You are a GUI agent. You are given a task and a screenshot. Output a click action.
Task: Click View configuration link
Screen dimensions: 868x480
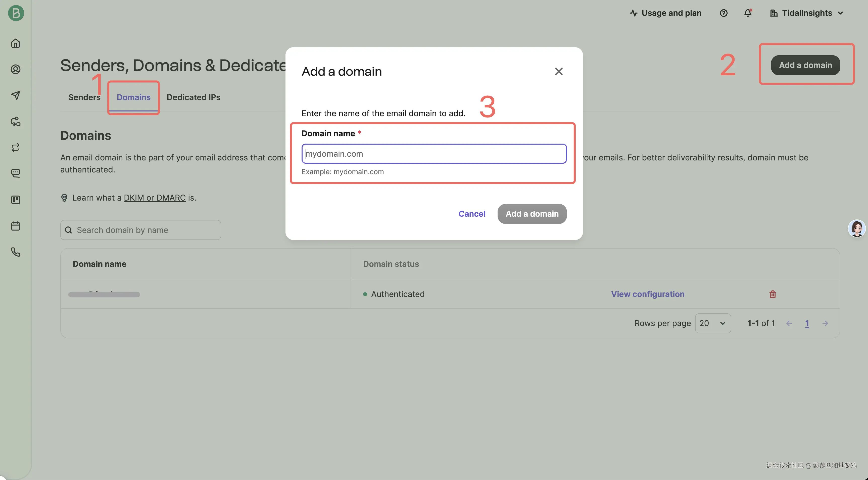pos(648,294)
